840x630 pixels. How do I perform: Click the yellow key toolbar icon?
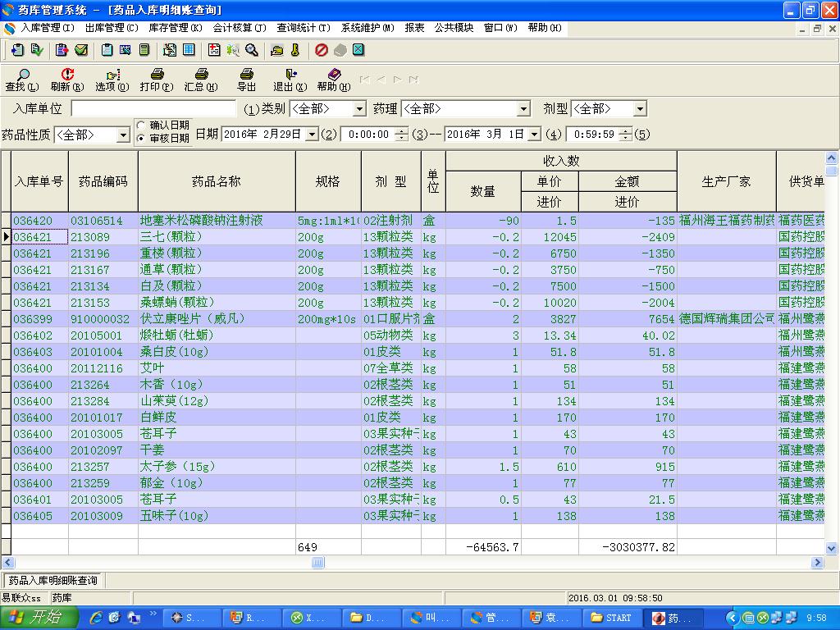pyautogui.click(x=295, y=50)
